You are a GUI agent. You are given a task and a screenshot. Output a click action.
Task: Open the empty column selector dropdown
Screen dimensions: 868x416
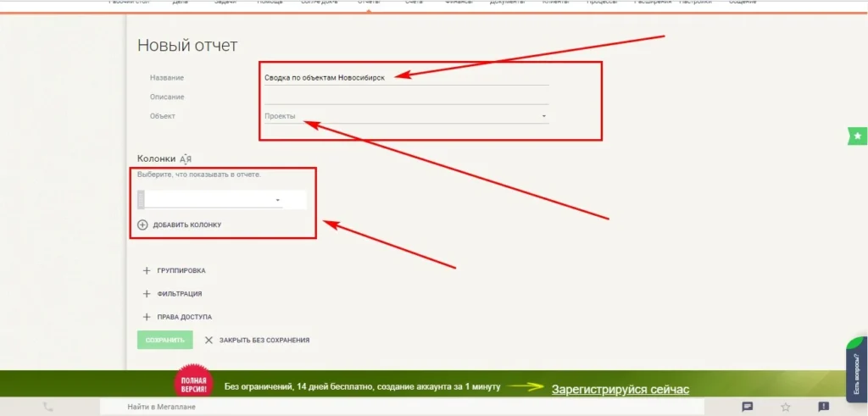click(x=213, y=200)
